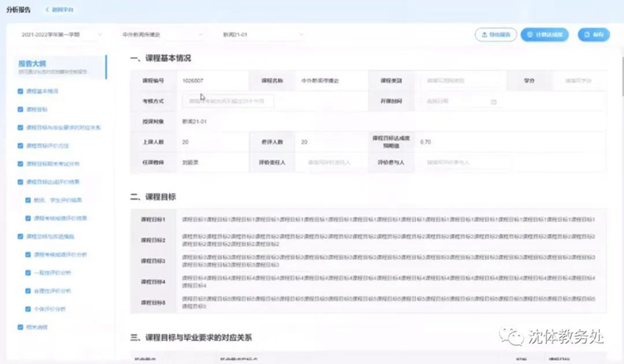Click the document icon on 保存 button
This screenshot has width=624, height=364.
pyautogui.click(x=587, y=35)
